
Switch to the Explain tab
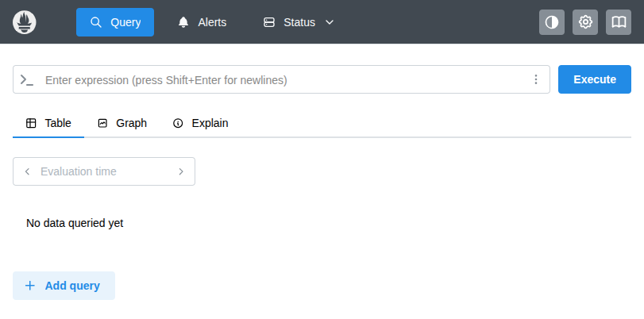tap(200, 123)
